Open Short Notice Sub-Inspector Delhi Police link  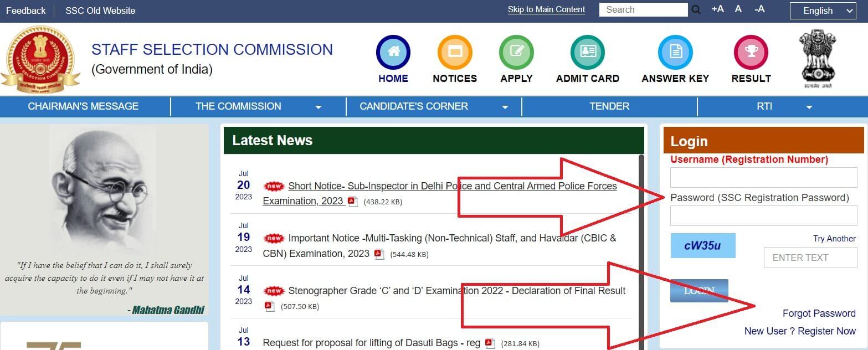[440, 193]
